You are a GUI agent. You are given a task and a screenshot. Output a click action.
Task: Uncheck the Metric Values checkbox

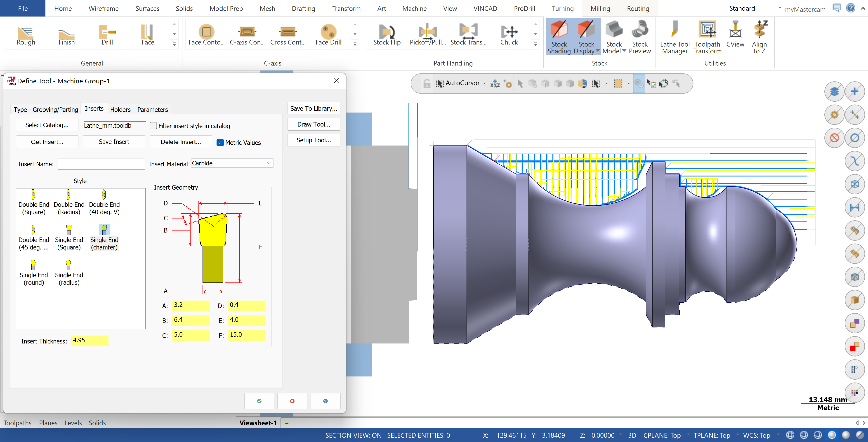[220, 143]
